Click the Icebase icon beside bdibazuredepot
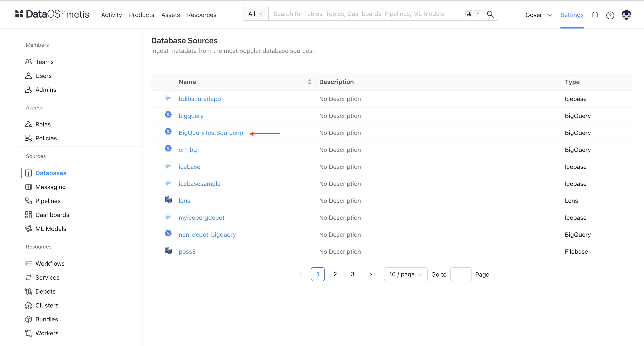 (168, 98)
